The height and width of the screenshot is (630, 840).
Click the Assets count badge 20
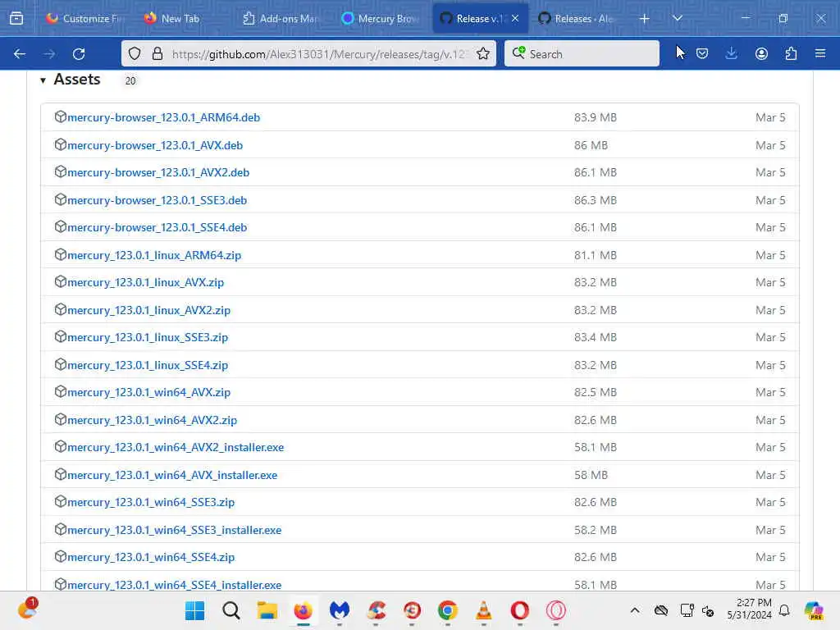coord(130,81)
